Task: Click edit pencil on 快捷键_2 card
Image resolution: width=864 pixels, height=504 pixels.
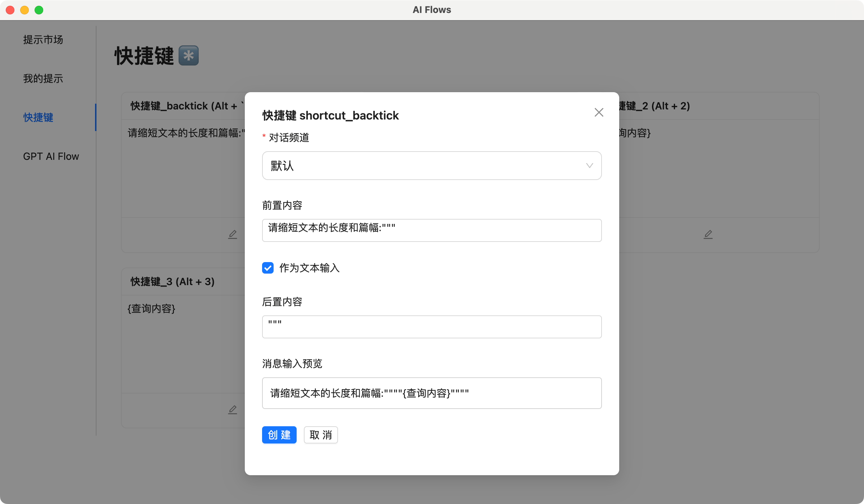Action: pyautogui.click(x=708, y=234)
